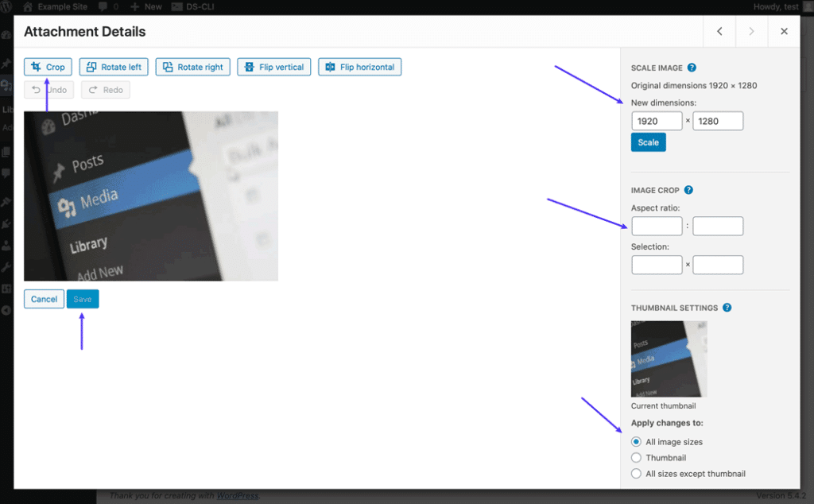
Task: Click the Scale button
Action: click(x=648, y=142)
